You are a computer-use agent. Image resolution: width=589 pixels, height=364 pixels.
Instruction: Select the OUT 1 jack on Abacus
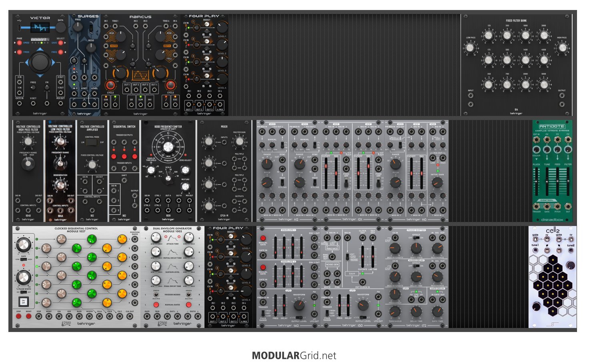[x=127, y=90]
